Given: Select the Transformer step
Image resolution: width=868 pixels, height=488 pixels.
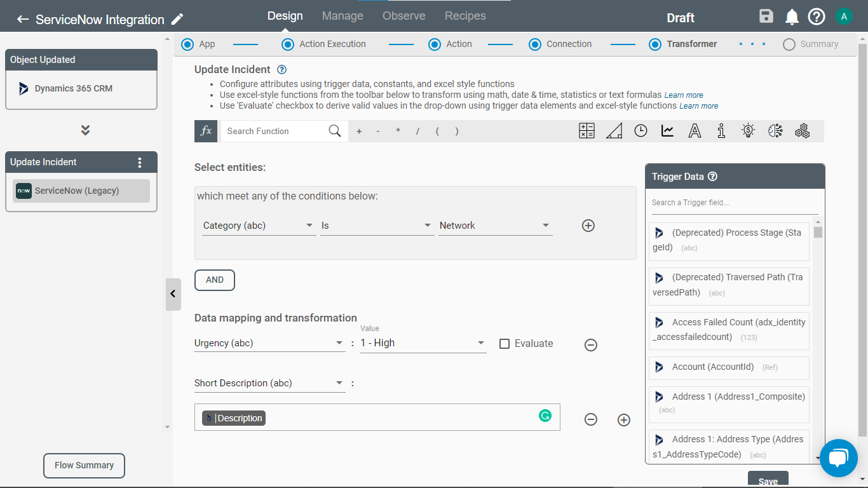Looking at the screenshot, I should tap(655, 44).
